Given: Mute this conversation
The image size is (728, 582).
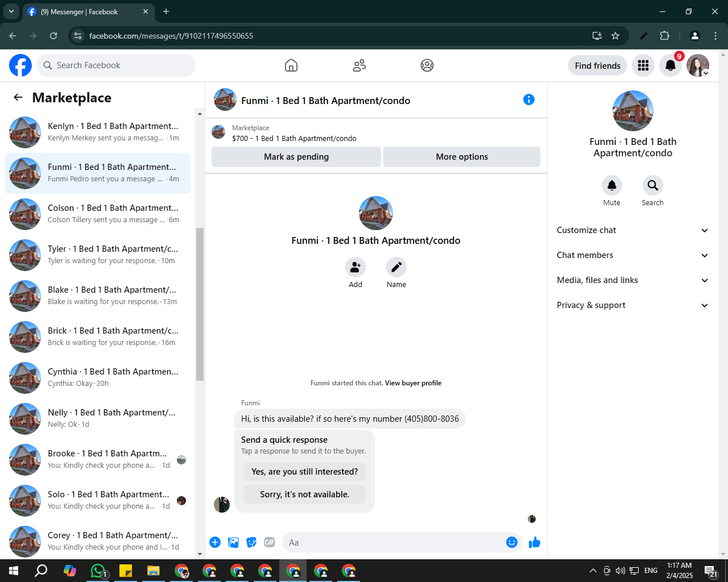Looking at the screenshot, I should pos(612,185).
